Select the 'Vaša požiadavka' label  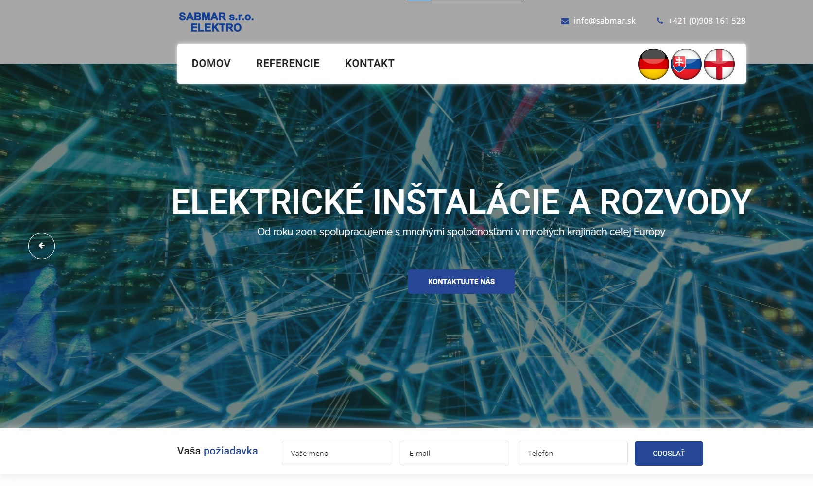pos(217,451)
